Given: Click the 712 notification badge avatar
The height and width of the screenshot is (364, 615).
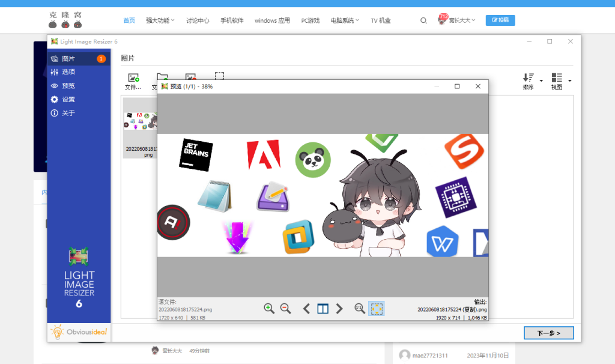Looking at the screenshot, I should tap(443, 19).
